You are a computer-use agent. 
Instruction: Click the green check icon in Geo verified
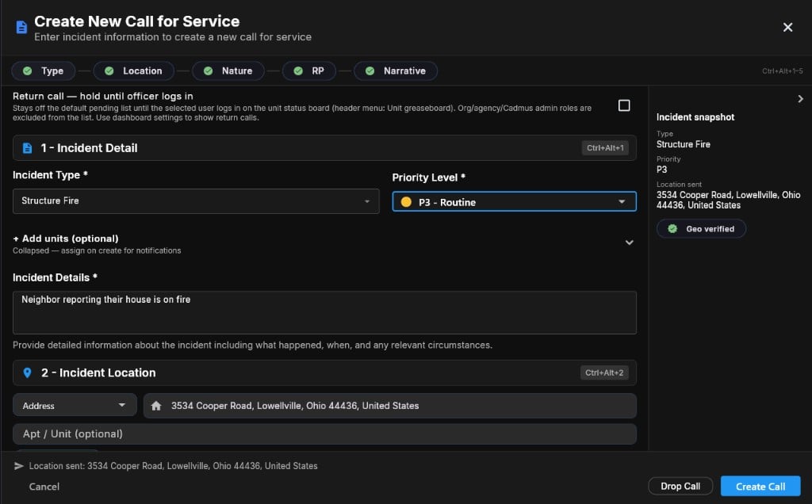coord(672,229)
